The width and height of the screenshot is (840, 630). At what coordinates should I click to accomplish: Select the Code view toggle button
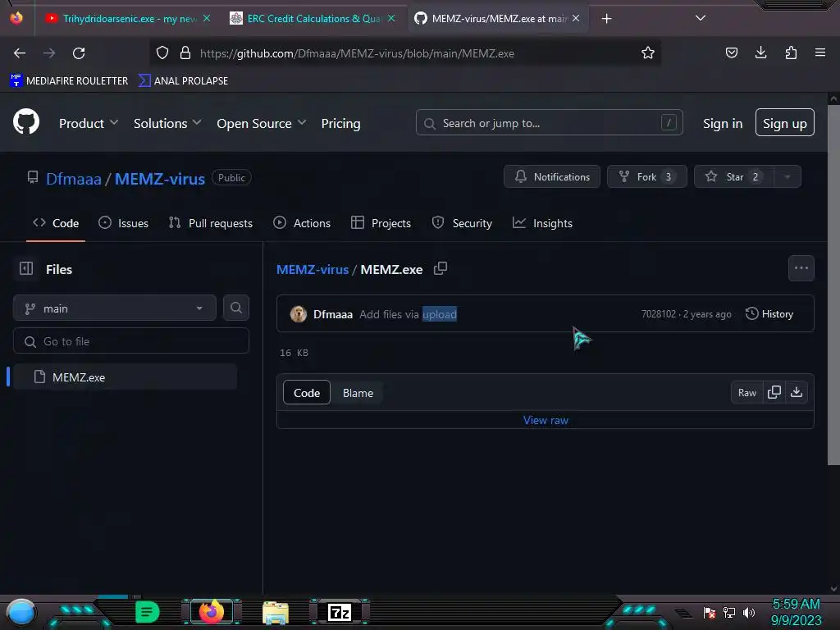pyautogui.click(x=307, y=393)
